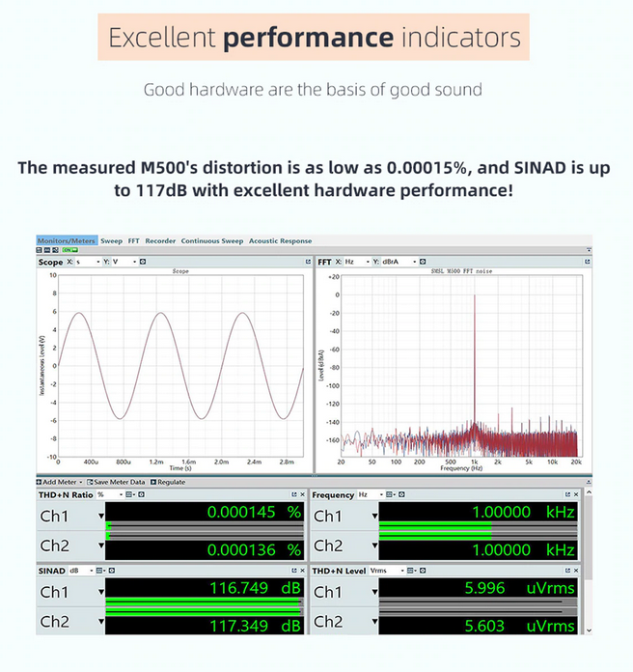Image resolution: width=633 pixels, height=672 pixels.
Task: Click SINAD Ch1 green level bar
Action: [x=202, y=602]
